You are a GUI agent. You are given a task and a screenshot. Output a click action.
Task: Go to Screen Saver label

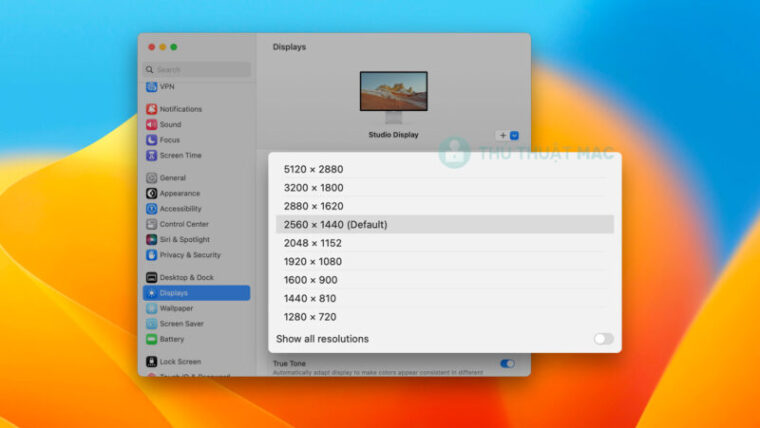click(182, 324)
